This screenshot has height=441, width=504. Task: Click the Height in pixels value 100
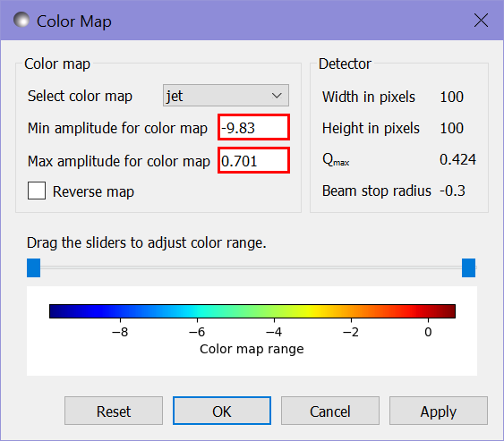click(451, 128)
